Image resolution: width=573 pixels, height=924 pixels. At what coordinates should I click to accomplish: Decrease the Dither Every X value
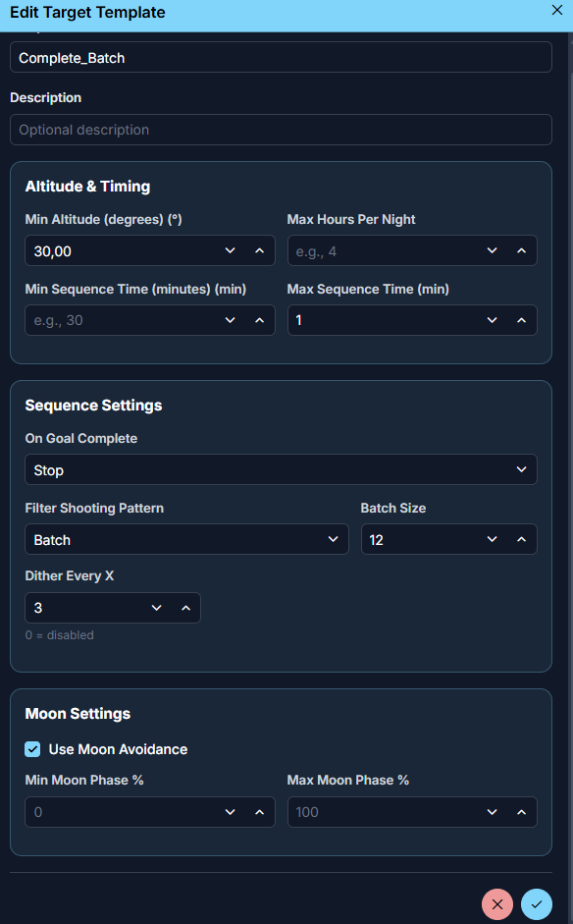coord(156,608)
